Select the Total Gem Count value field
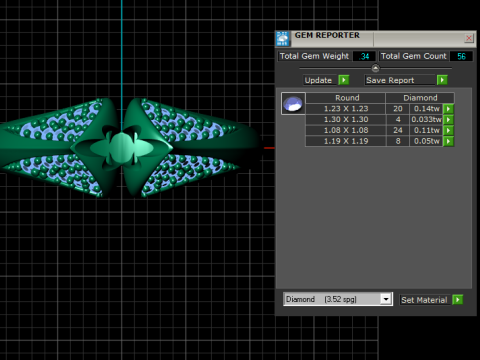 point(461,56)
